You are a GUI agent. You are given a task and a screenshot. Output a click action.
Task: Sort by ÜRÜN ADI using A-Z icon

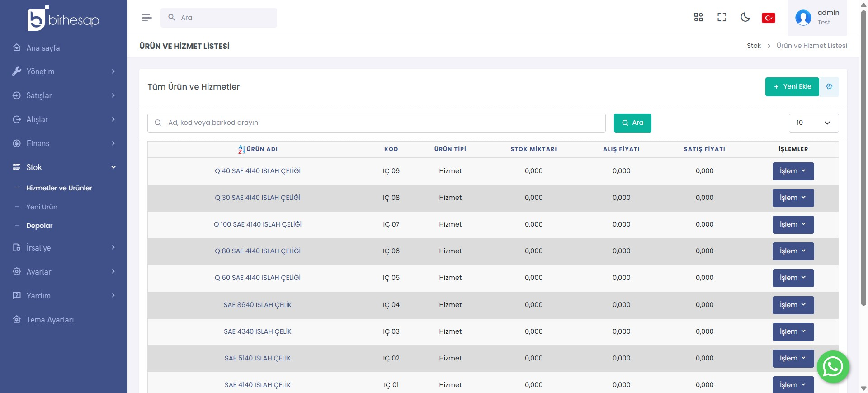pyautogui.click(x=241, y=149)
